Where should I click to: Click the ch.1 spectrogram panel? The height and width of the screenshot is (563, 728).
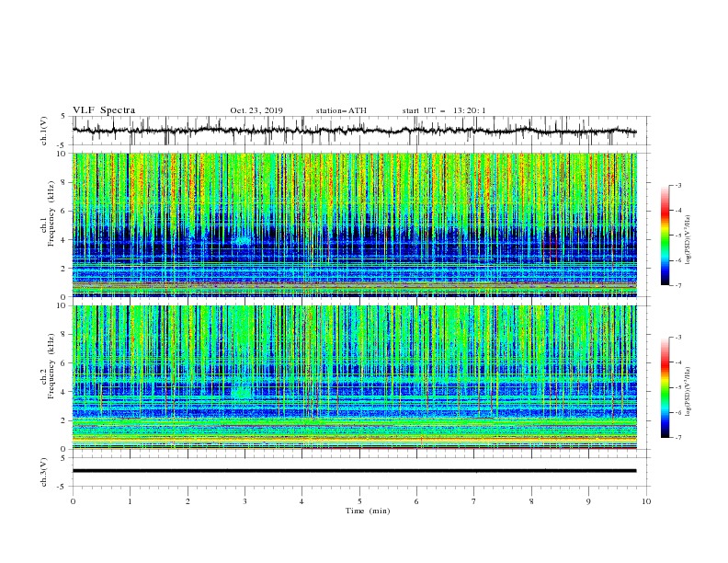coord(354,224)
